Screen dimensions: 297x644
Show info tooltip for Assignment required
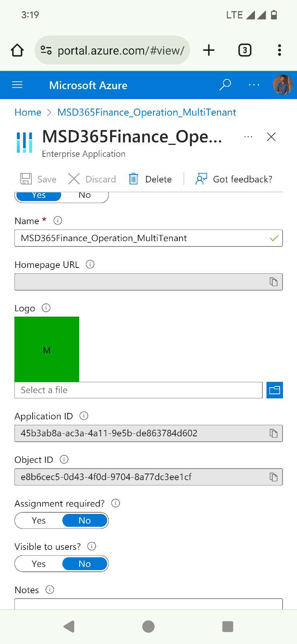pyautogui.click(x=116, y=503)
